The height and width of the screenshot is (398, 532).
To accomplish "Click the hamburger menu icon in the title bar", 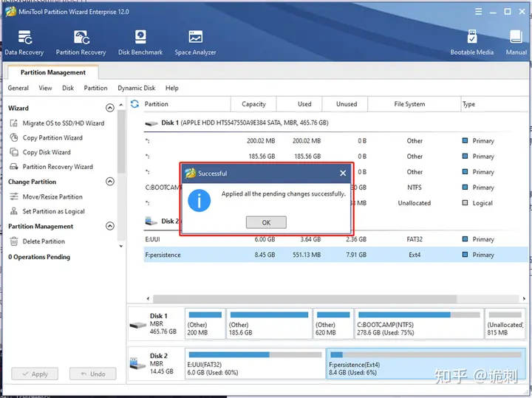I will tap(478, 12).
